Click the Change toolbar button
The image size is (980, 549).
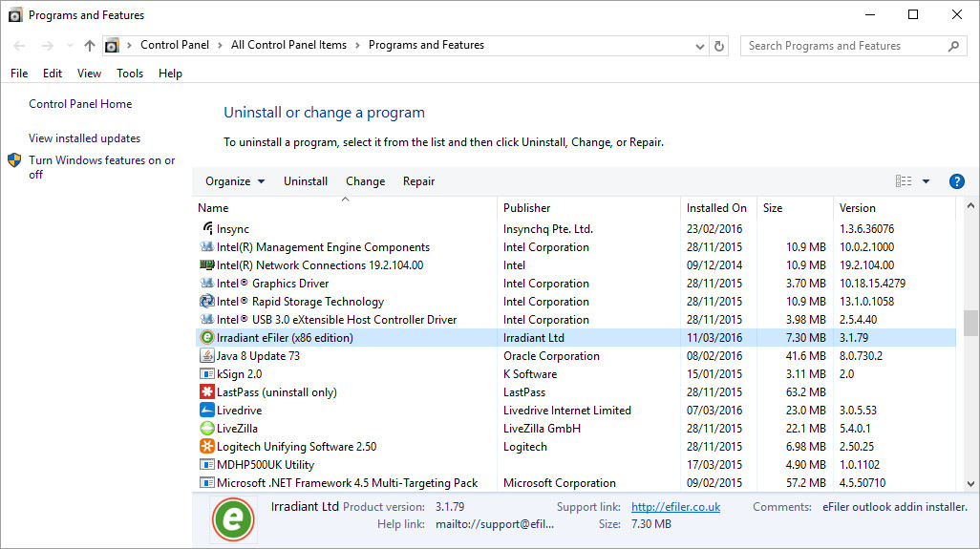click(366, 181)
